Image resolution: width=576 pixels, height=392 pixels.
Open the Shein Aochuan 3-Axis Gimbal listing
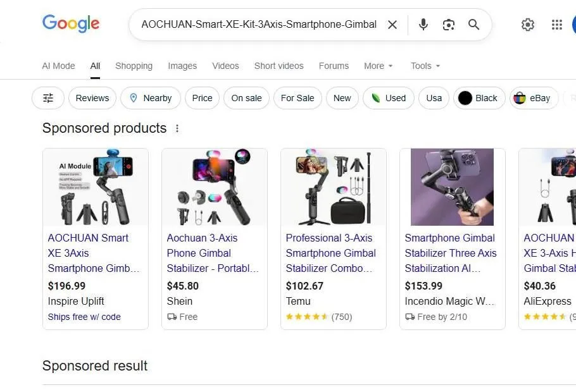tap(212, 253)
